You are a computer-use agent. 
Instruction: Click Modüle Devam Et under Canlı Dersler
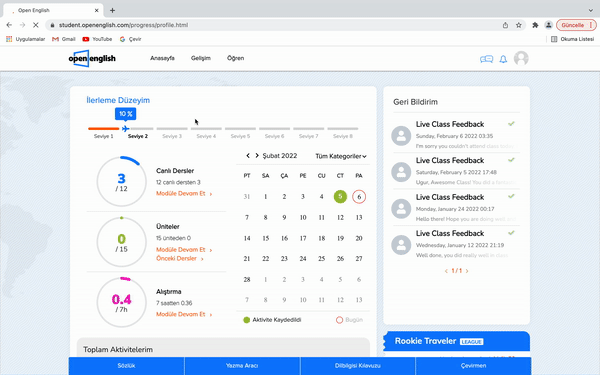184,194
